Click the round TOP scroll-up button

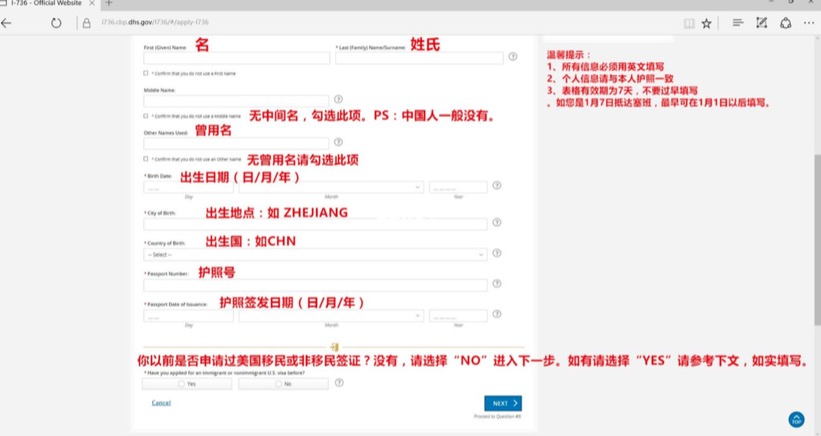[x=796, y=419]
